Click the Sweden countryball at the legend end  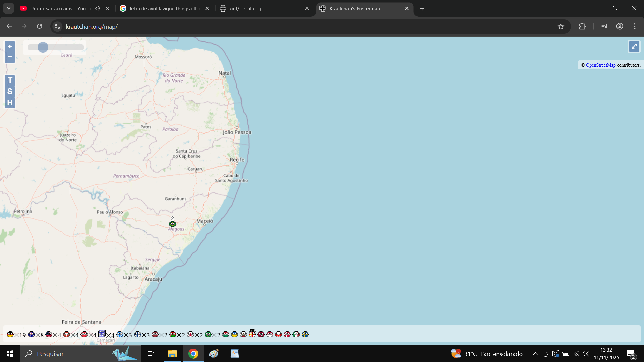(x=305, y=334)
